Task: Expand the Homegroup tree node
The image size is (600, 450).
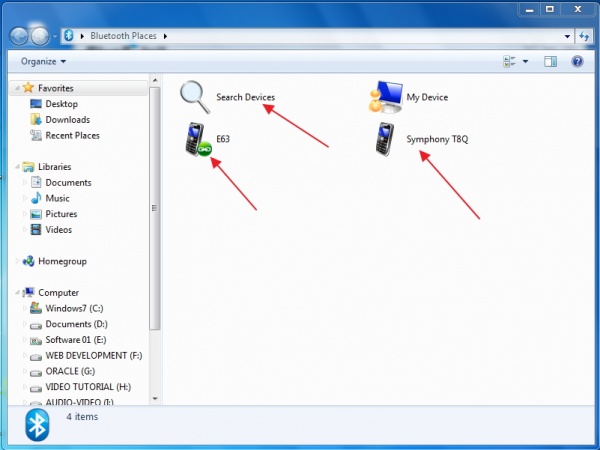Action: (x=17, y=261)
